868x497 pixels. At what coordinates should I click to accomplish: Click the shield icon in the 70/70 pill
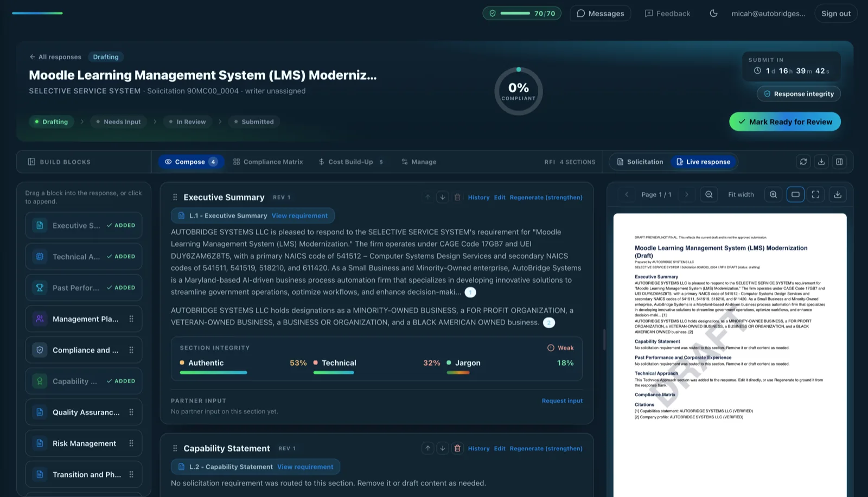click(x=493, y=14)
